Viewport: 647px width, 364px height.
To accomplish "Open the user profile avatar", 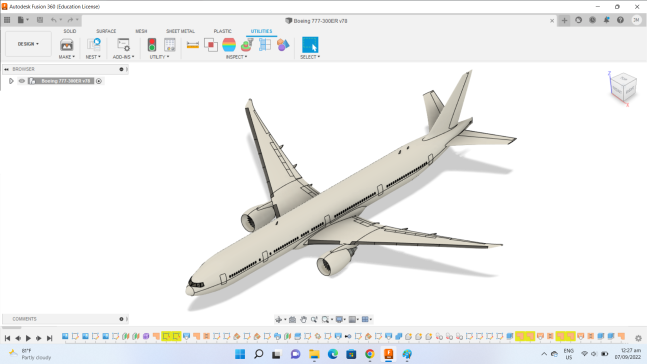I will pos(636,20).
